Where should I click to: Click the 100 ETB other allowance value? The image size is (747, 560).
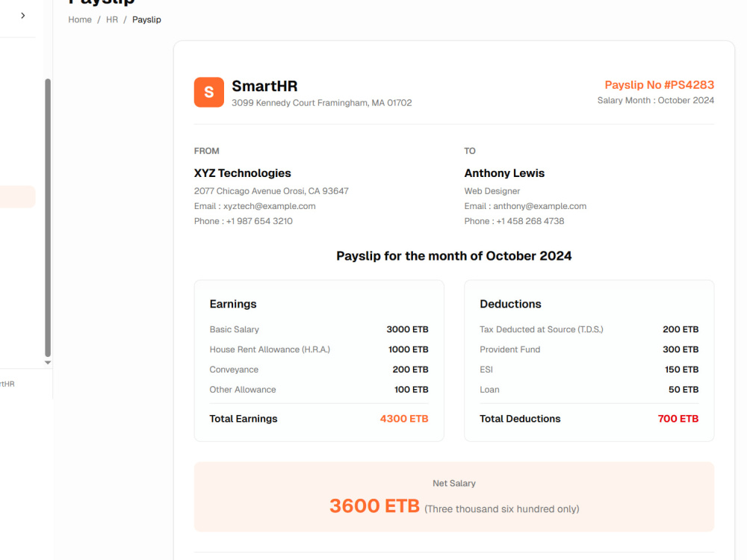411,390
